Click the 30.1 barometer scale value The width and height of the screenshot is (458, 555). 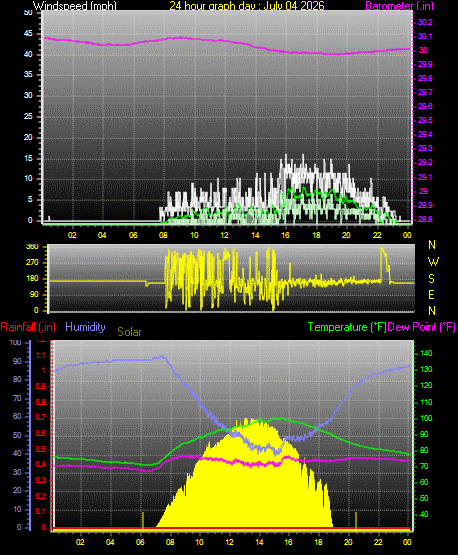(425, 36)
